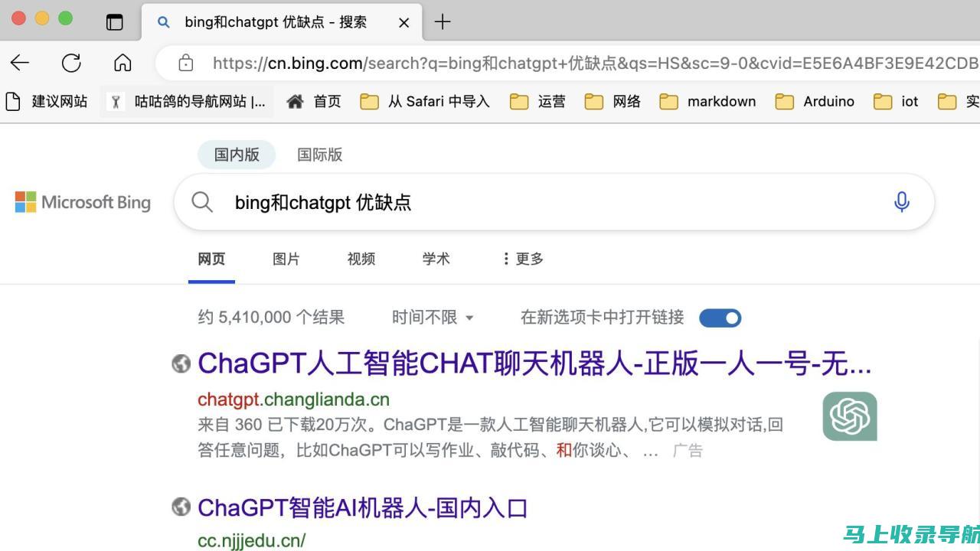The width and height of the screenshot is (980, 551).
Task: Click the chatgpt.changlianda.cn URL
Action: coord(293,399)
